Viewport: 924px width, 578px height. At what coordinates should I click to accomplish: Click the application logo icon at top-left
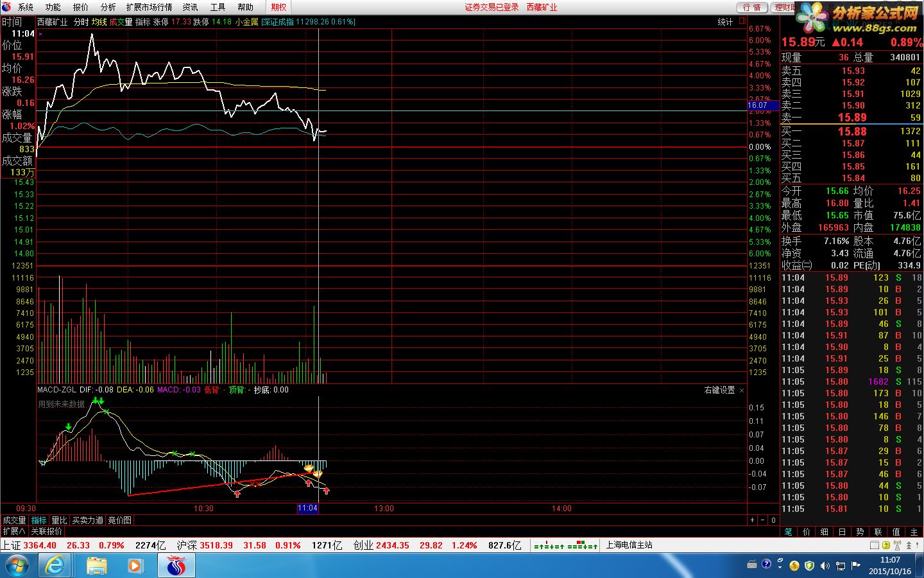click(x=7, y=7)
